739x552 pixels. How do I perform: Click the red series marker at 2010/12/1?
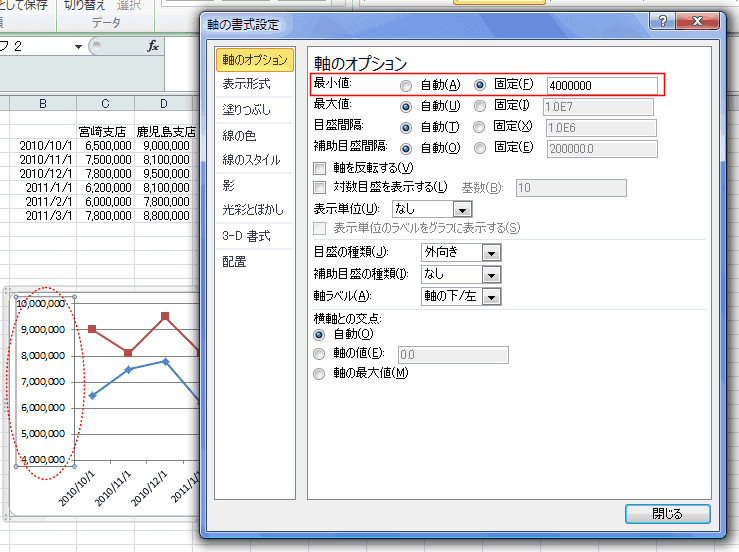(x=164, y=316)
